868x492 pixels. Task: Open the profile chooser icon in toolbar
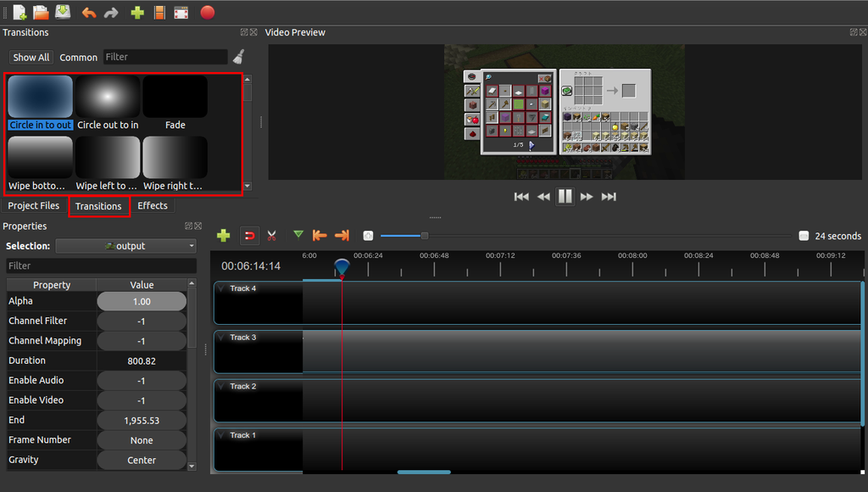click(159, 13)
